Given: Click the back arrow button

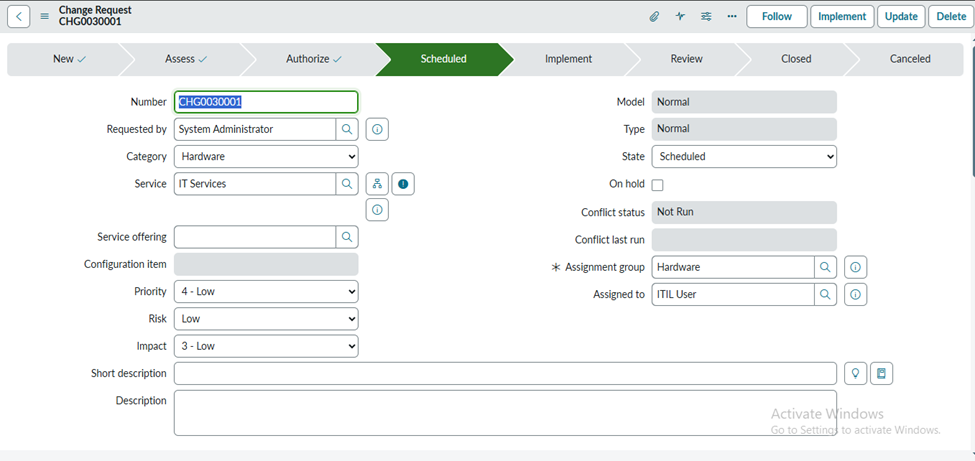Looking at the screenshot, I should pyautogui.click(x=19, y=16).
